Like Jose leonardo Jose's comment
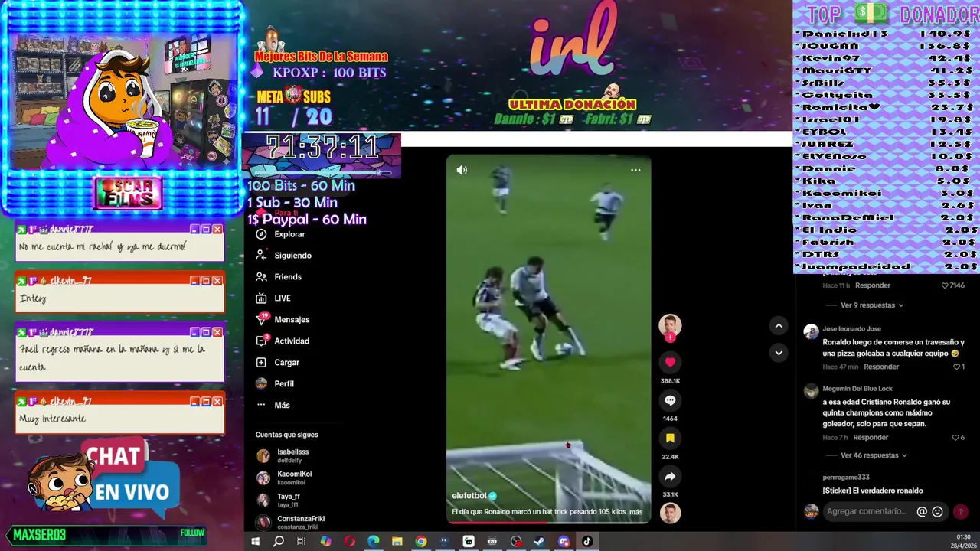Screen dimensions: 980x551 [x=956, y=367]
